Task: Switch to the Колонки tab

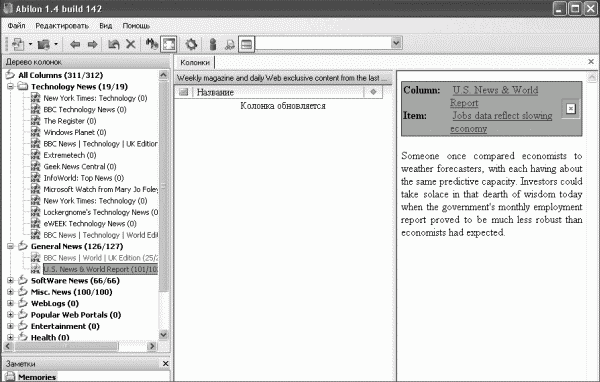Action: point(195,62)
